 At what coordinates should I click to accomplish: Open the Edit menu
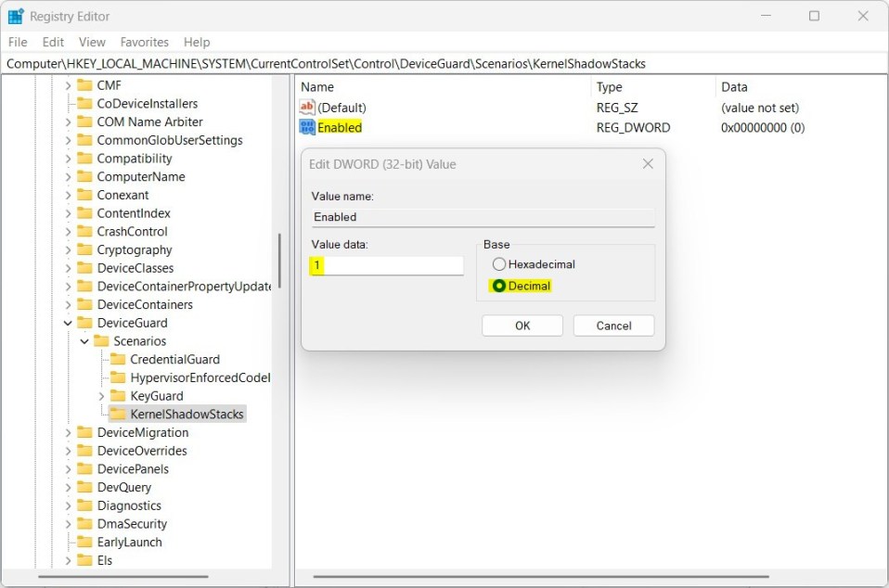click(x=53, y=42)
